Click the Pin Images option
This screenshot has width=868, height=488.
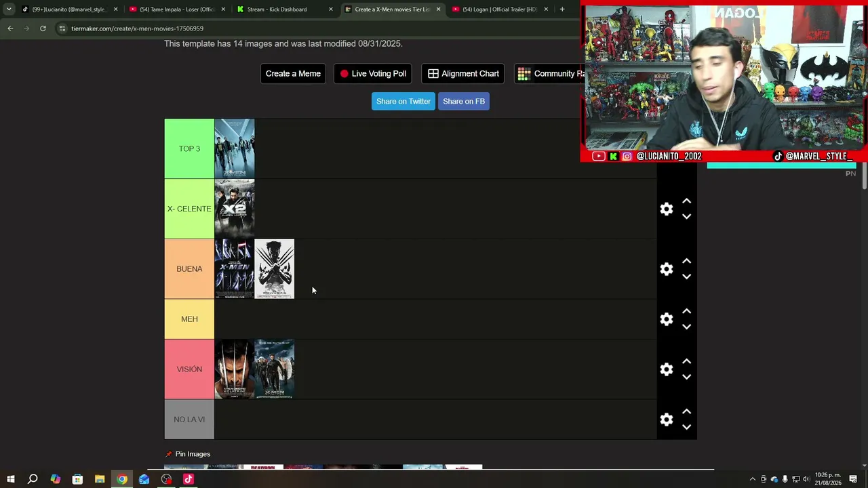188,454
